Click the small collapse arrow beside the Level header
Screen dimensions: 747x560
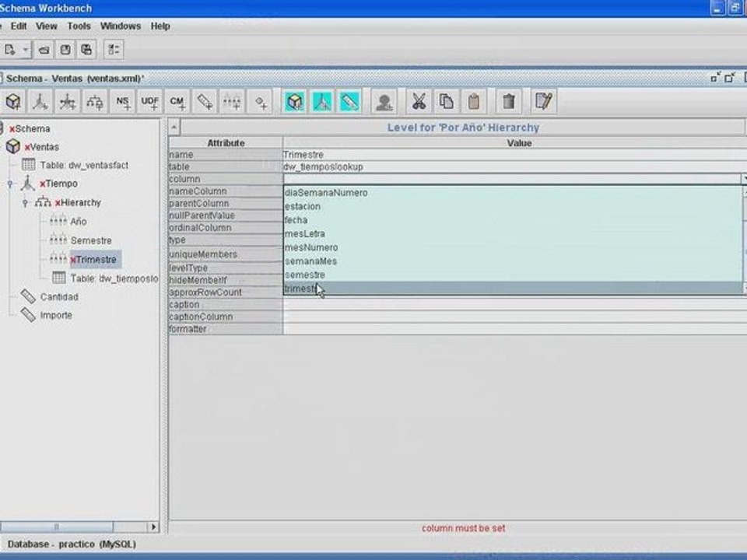[174, 127]
